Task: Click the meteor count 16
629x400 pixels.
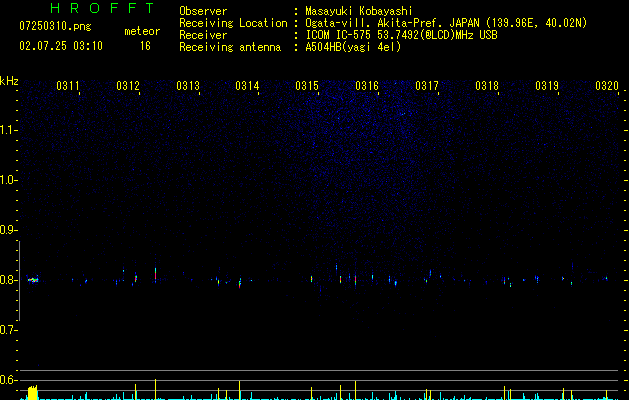Action: (145, 46)
